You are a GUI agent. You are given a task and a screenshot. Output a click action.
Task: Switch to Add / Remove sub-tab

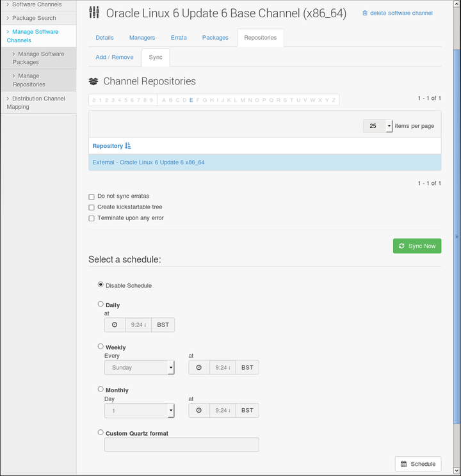click(x=115, y=57)
